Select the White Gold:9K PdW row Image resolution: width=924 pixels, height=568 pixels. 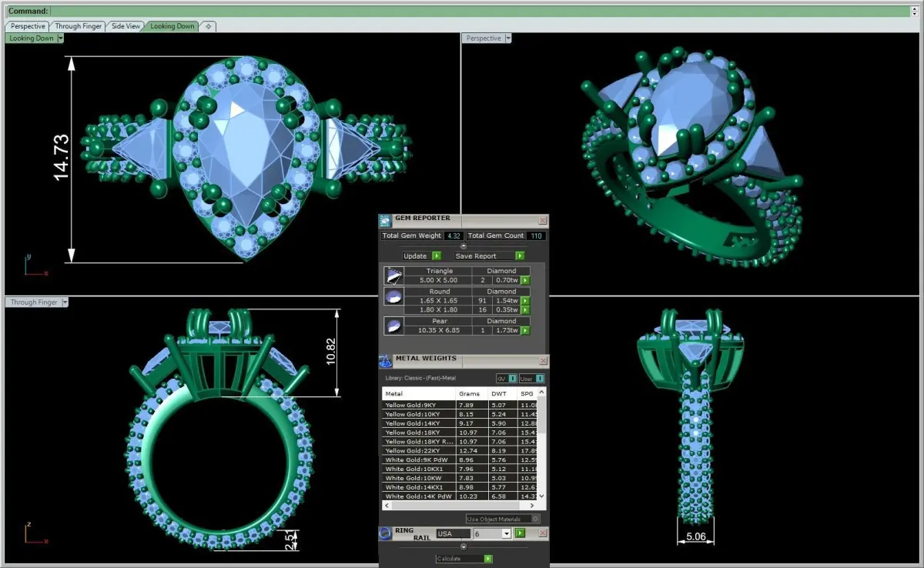tap(460, 459)
